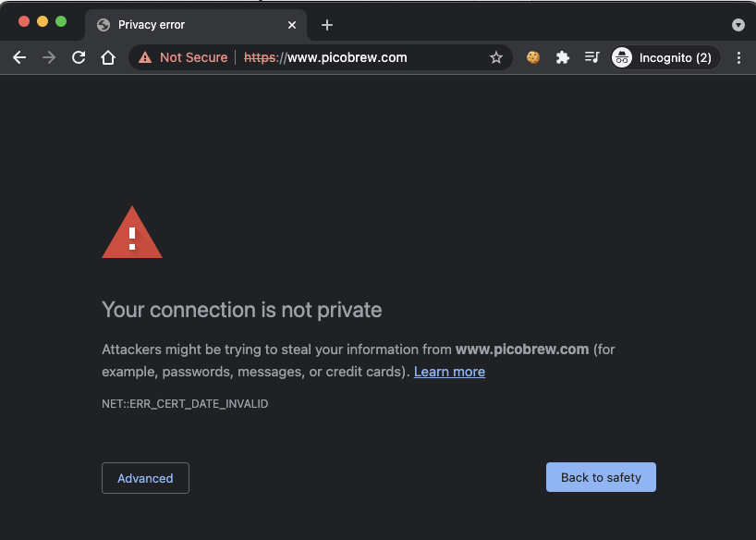Click the Back to safety button
The image size is (756, 540).
(601, 477)
